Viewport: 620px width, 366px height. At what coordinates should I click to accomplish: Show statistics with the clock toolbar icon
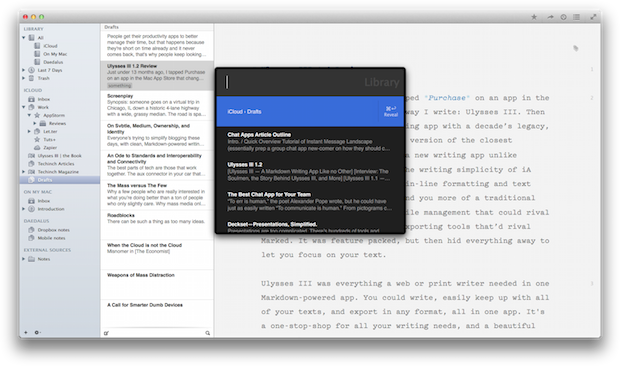point(563,17)
